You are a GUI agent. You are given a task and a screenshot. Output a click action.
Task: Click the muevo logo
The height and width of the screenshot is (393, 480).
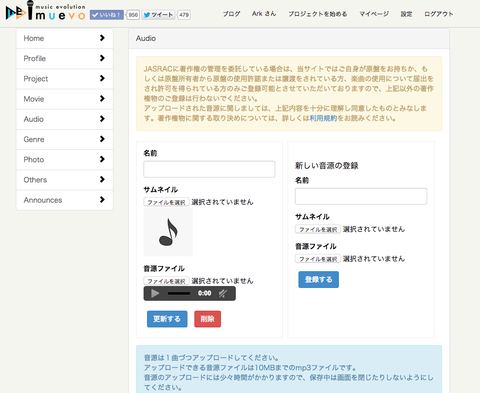46,11
